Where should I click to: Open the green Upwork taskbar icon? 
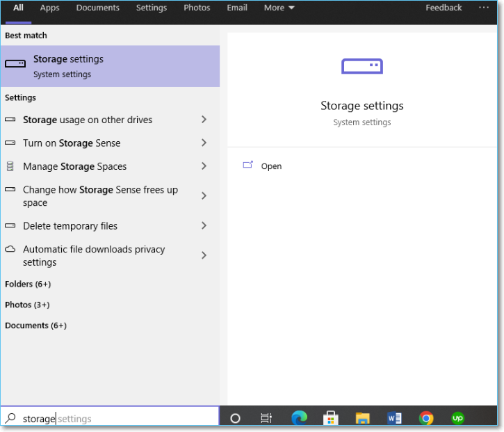click(457, 418)
